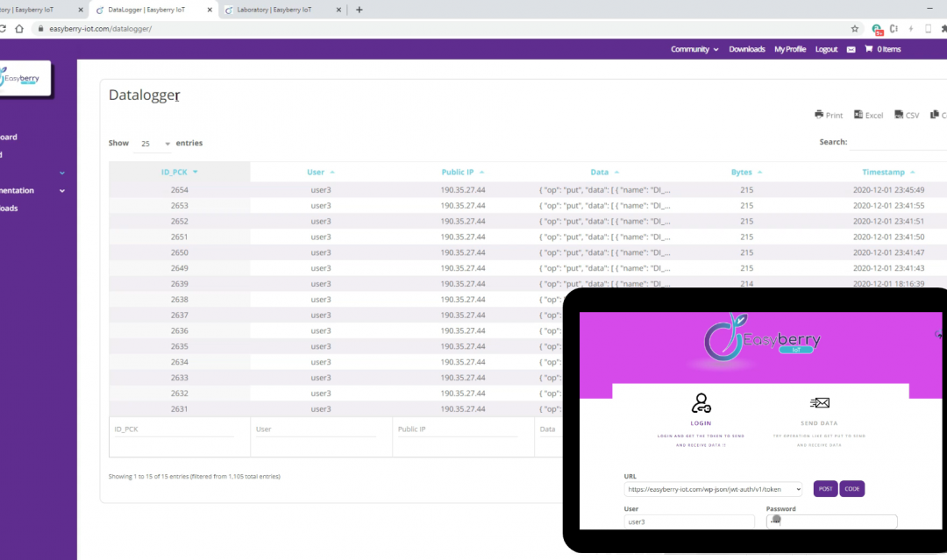Click the ID_PCK 2639 cell
The image size is (947, 560).
(180, 284)
